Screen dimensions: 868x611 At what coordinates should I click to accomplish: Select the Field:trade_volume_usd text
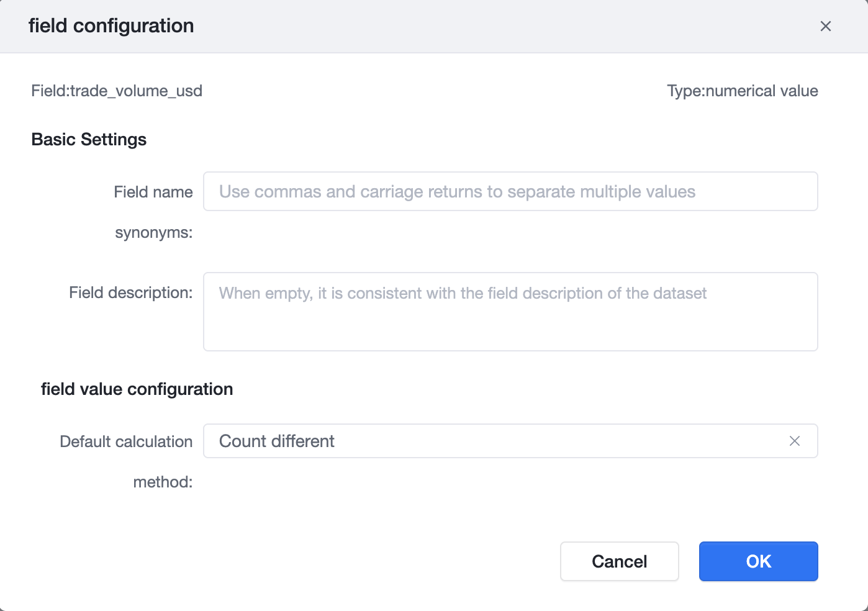(x=117, y=91)
